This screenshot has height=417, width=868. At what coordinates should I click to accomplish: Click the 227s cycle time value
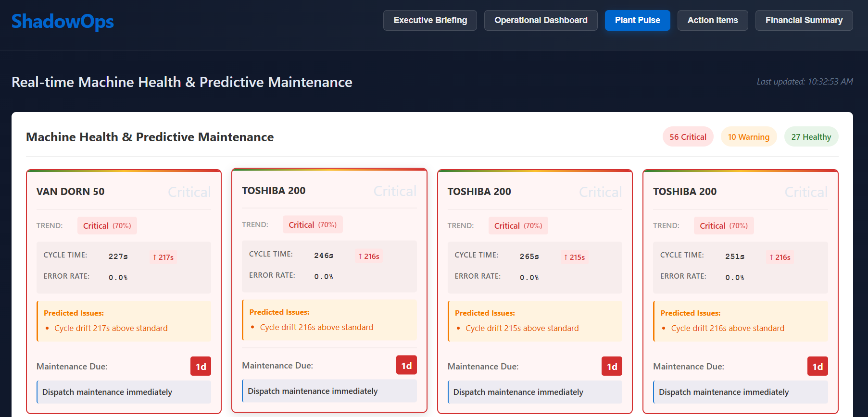(118, 257)
